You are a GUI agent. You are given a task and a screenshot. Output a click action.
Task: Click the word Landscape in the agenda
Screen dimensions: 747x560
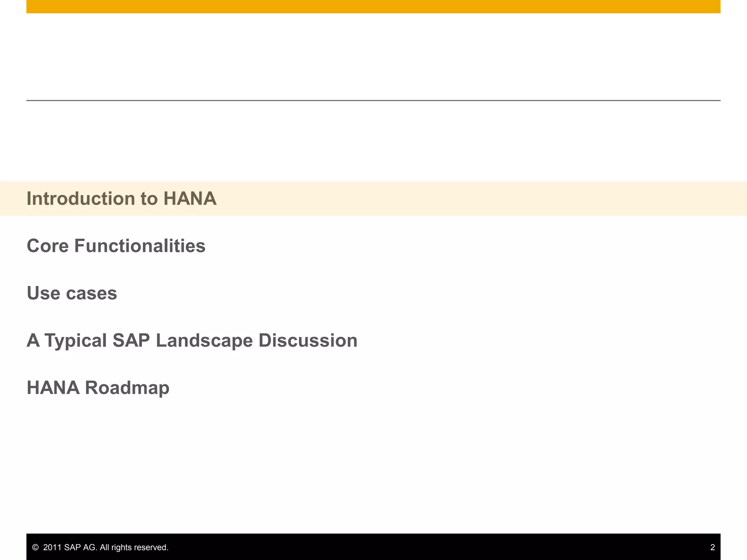point(204,341)
